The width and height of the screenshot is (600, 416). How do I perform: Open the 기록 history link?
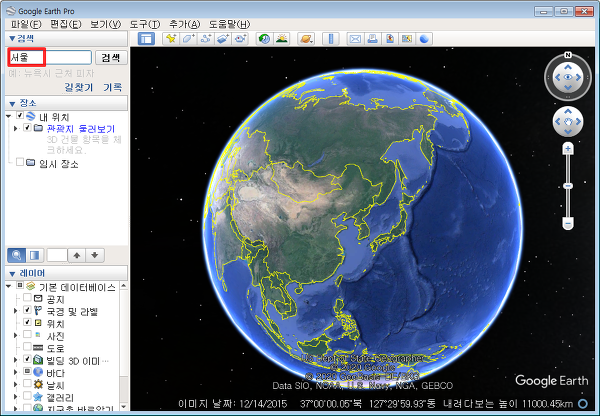[112, 87]
